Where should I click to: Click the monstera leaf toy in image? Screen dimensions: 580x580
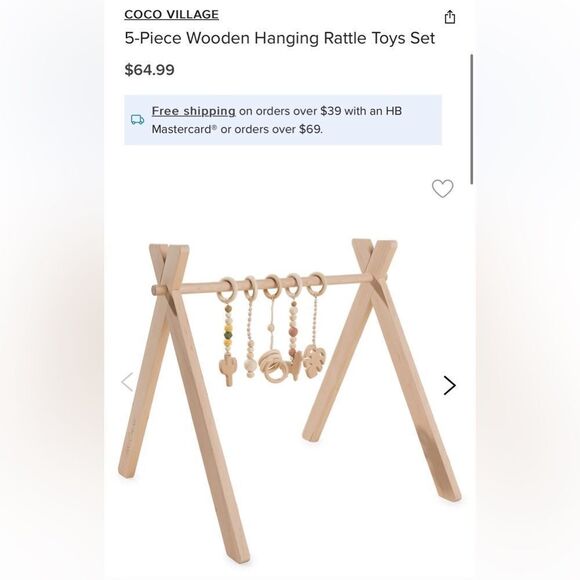[315, 361]
